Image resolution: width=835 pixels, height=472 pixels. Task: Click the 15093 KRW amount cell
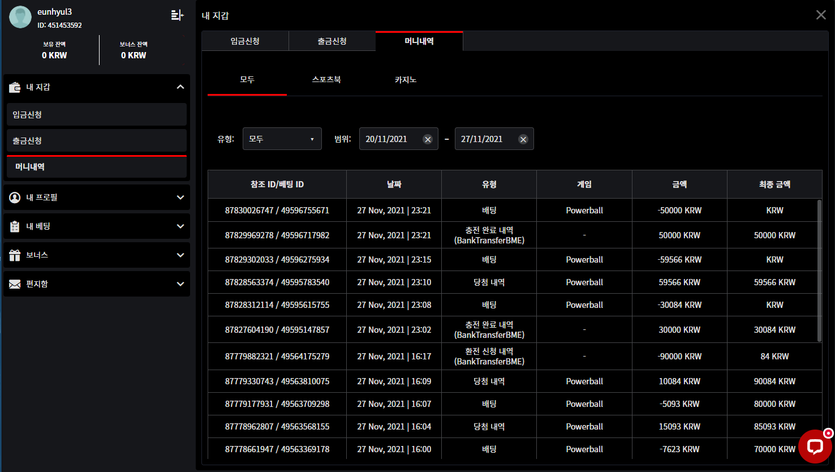680,427
